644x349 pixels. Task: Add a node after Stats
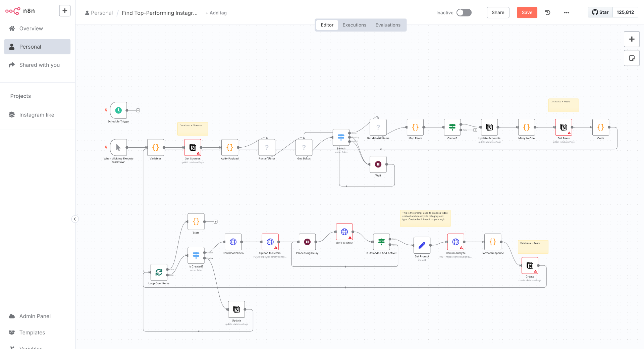pyautogui.click(x=216, y=222)
